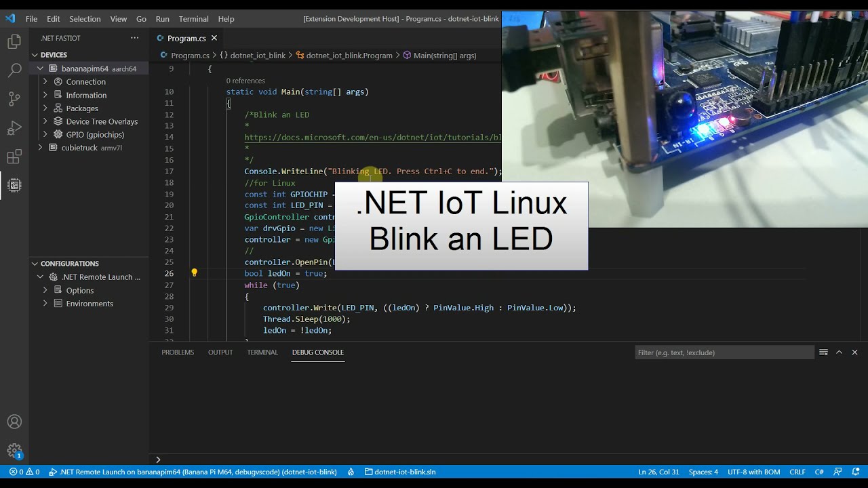Expand the Information node
The height and width of the screenshot is (488, 868).
(x=45, y=95)
